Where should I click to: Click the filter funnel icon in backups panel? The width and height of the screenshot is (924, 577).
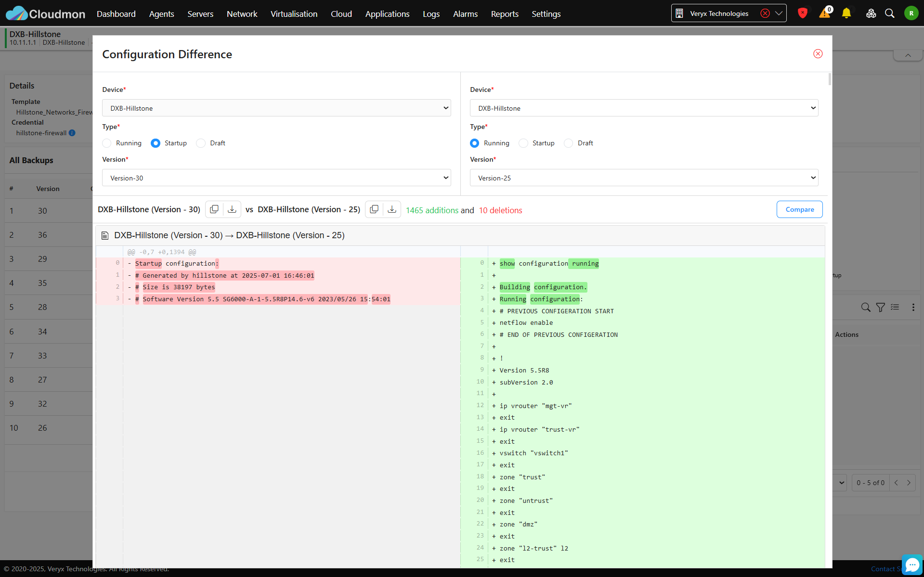880,307
